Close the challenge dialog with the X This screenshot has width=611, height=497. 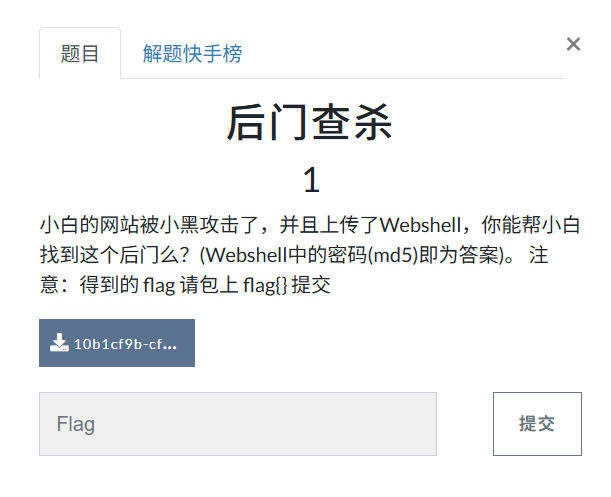pos(573,44)
